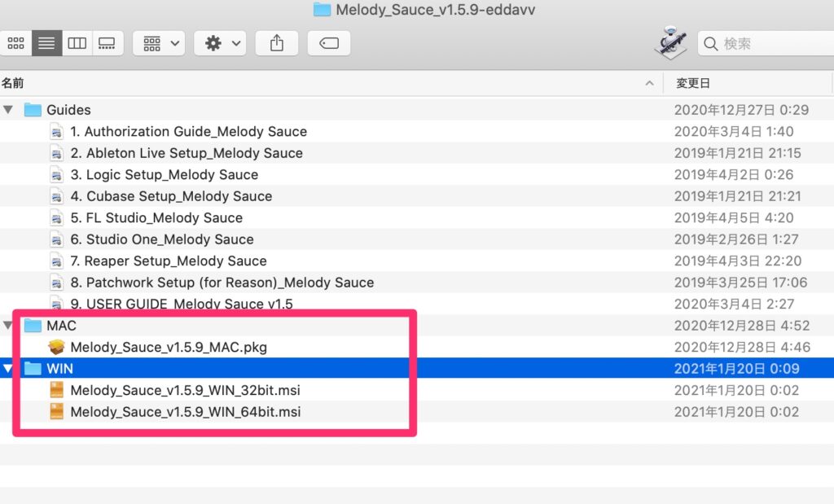The width and height of the screenshot is (834, 504).
Task: Click the Melody_Sauce_v1.5.9_MAC.pkg package icon
Action: coord(56,348)
